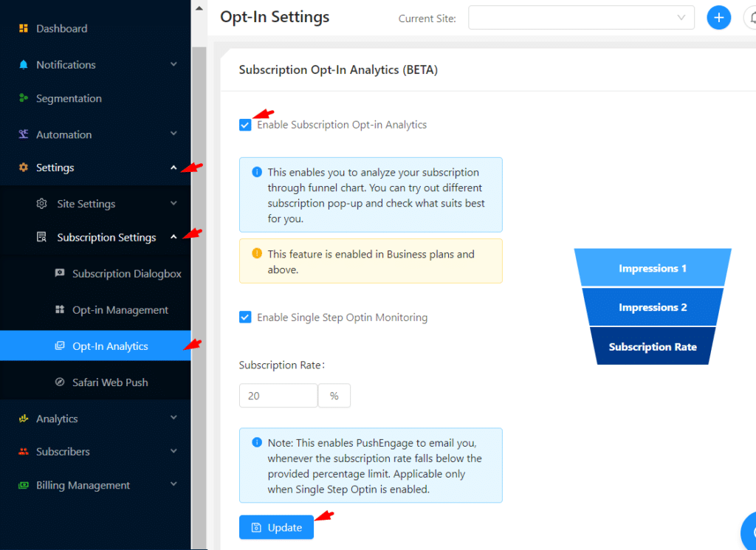Expand the Notifications menu chevron

(173, 64)
